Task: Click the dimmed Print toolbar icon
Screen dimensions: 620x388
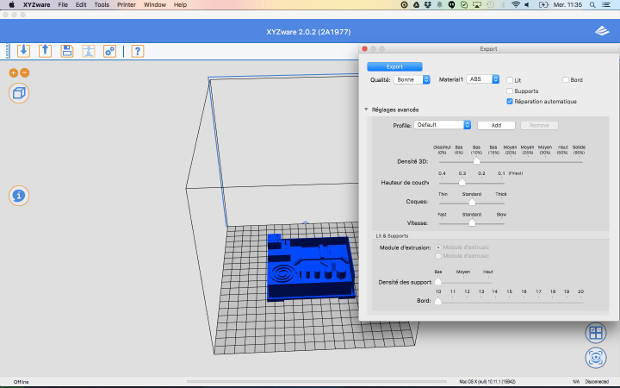Action: point(88,51)
